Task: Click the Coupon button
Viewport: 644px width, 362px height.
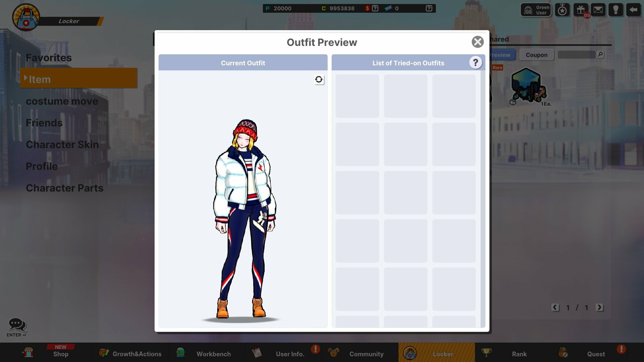Action: click(537, 55)
